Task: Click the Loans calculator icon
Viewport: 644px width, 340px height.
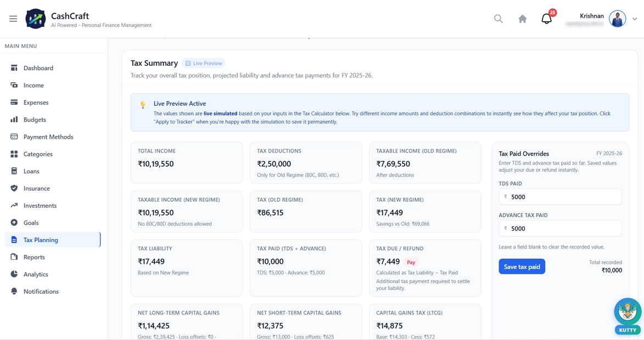Action: 14,172
